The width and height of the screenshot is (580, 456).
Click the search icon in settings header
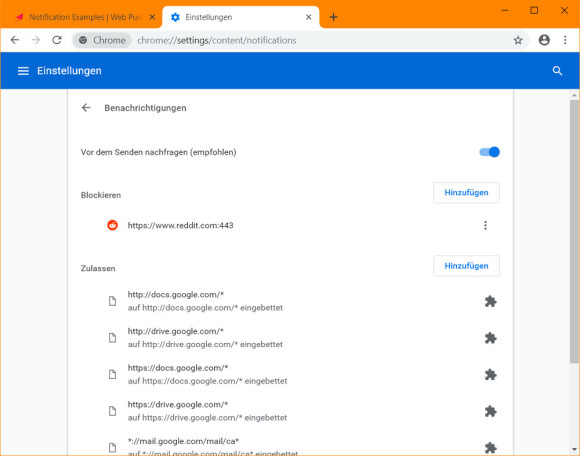point(557,71)
